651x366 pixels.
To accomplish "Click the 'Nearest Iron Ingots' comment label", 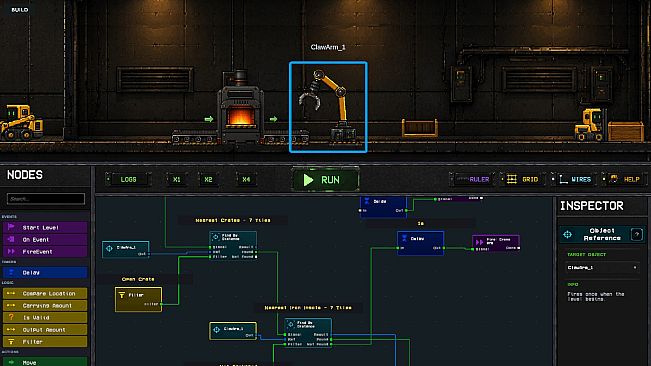I will point(308,307).
